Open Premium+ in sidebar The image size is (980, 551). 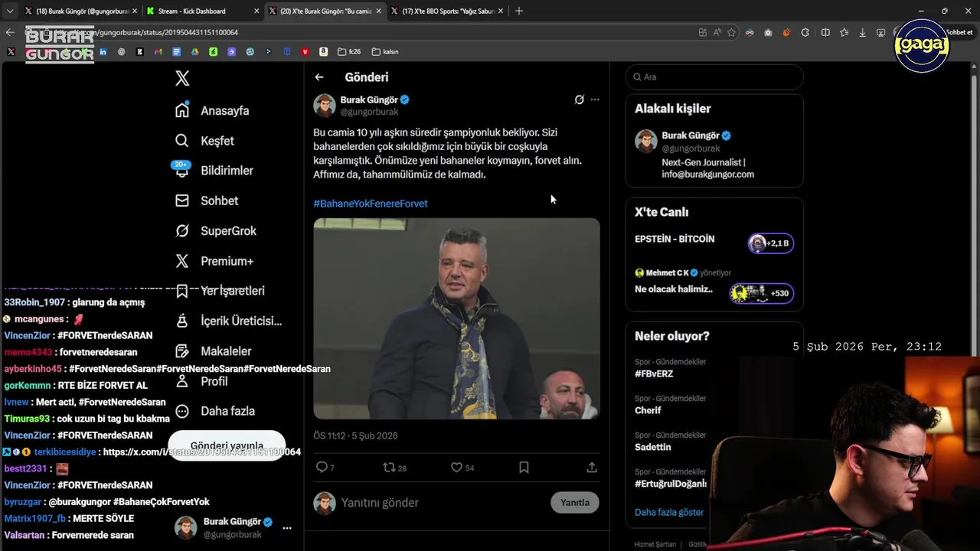coord(214,261)
